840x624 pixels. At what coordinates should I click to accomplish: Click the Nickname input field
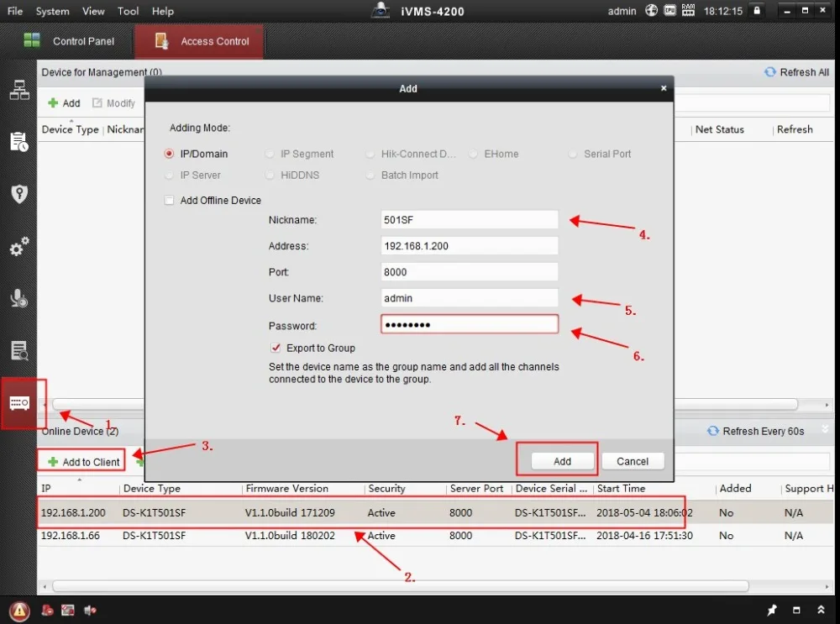tap(470, 219)
